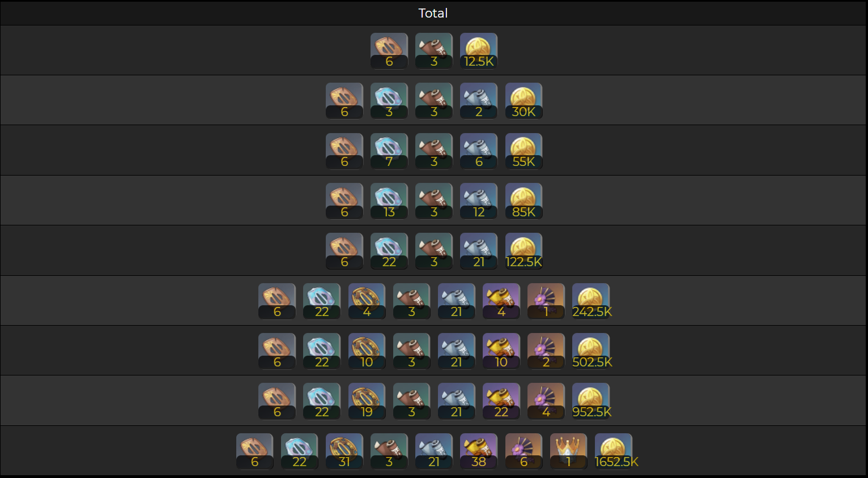Click the 12.5K gold coin icon
This screenshot has height=478, width=868.
479,51
